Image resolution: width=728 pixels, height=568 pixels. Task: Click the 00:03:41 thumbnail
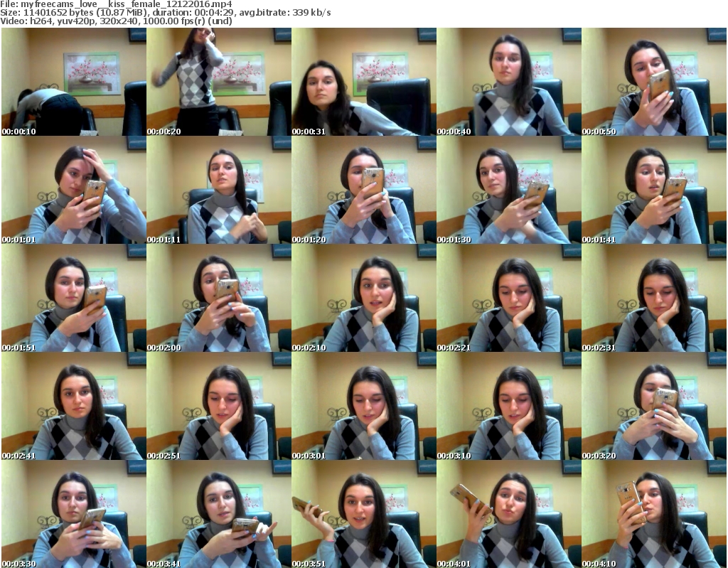pyautogui.click(x=219, y=514)
